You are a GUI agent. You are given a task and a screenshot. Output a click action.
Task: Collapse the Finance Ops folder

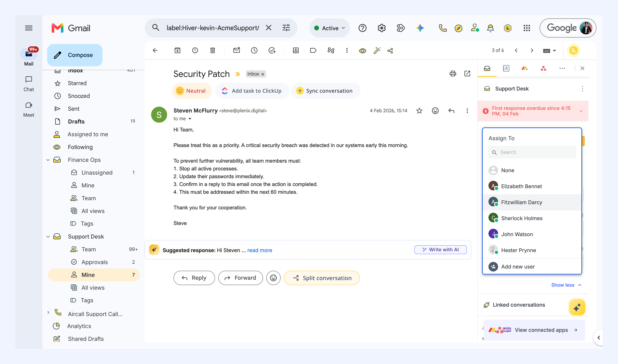point(48,160)
